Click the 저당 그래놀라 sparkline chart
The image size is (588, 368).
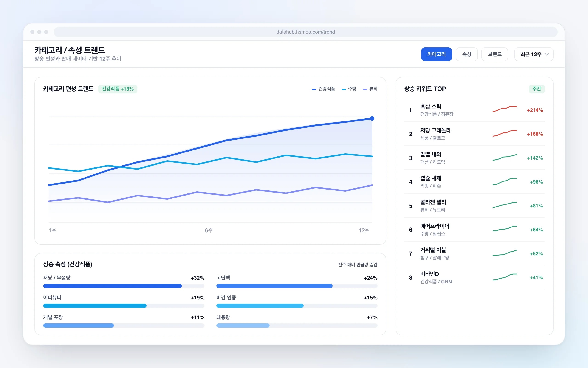(505, 133)
